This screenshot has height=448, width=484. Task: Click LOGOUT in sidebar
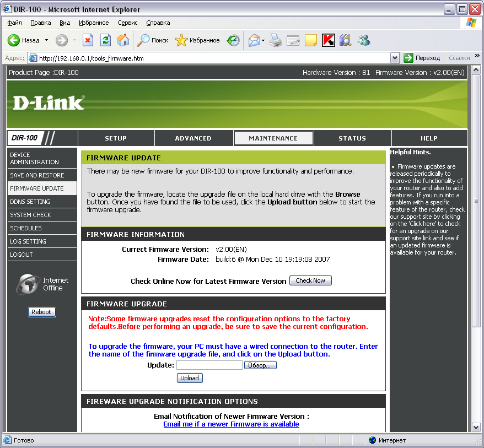pos(42,255)
